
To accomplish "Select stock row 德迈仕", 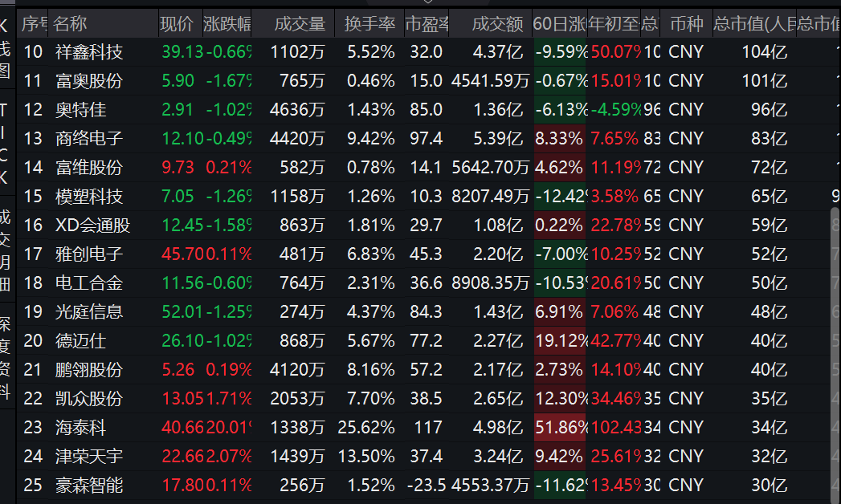I will (x=429, y=340).
